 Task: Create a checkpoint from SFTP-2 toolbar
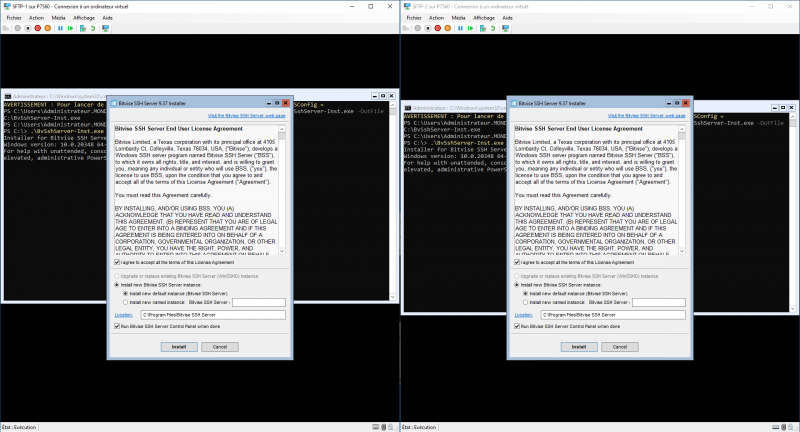click(x=483, y=28)
